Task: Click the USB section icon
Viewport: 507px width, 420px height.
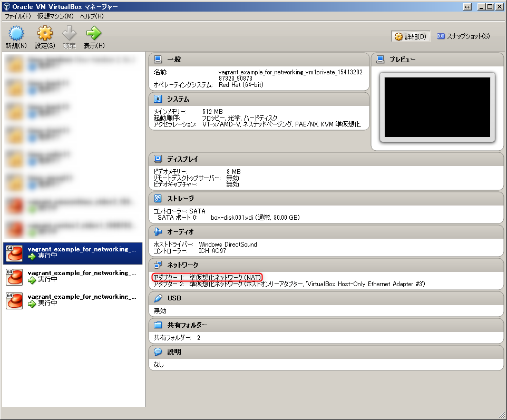Action: pyautogui.click(x=158, y=298)
